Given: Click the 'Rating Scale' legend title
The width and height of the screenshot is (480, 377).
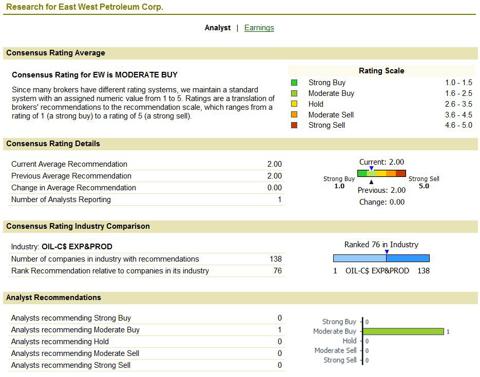Looking at the screenshot, I should pos(381,71).
